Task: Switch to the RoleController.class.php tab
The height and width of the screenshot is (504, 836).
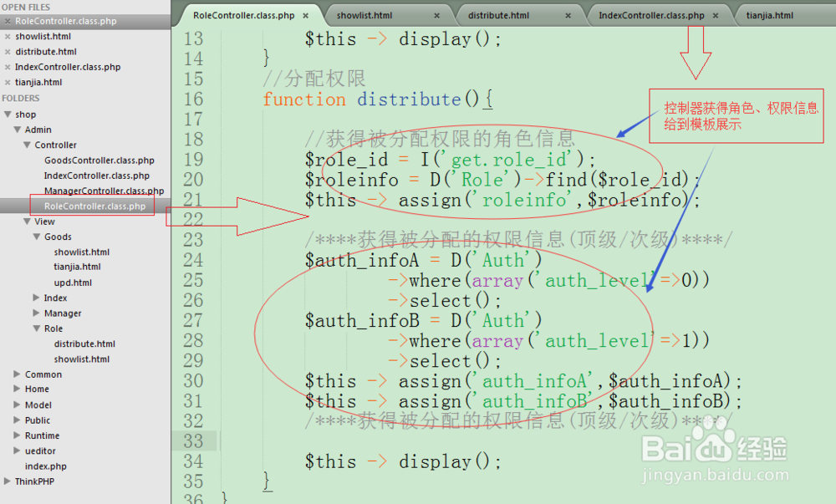Action: pos(243,15)
